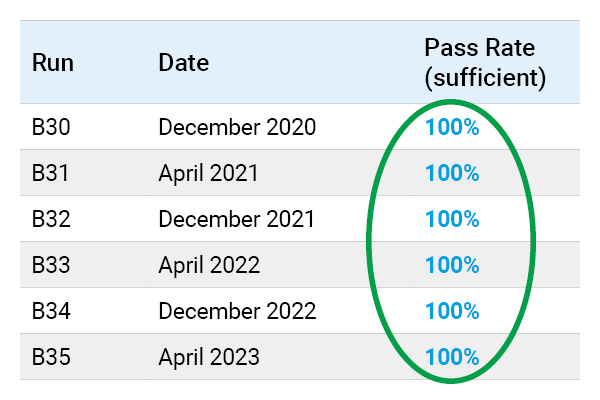This screenshot has height=400, width=600.
Task: Click the April 2021 date cell
Action: click(208, 173)
